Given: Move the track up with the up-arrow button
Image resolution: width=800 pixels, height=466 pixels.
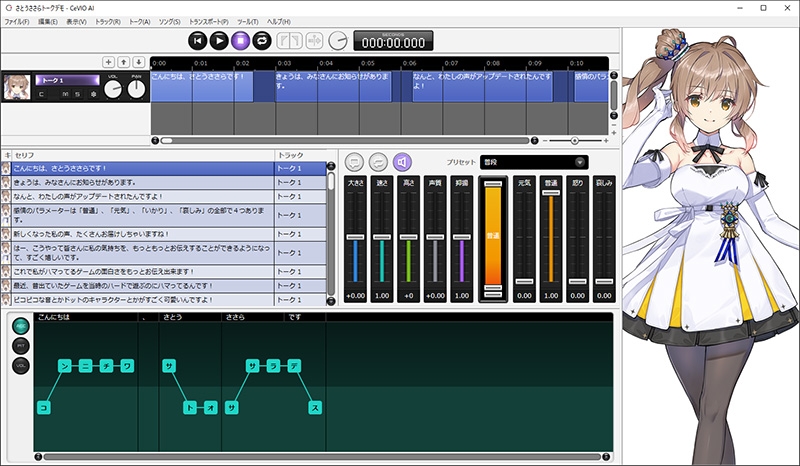Looking at the screenshot, I should click(123, 62).
